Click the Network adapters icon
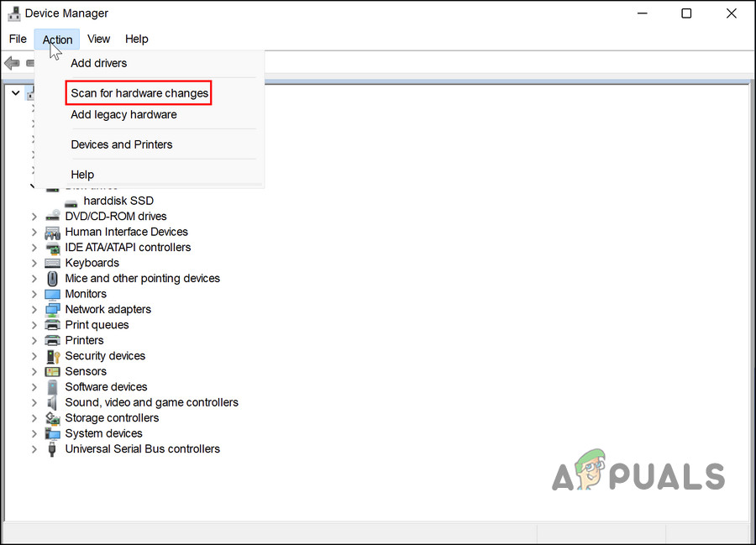 [53, 309]
